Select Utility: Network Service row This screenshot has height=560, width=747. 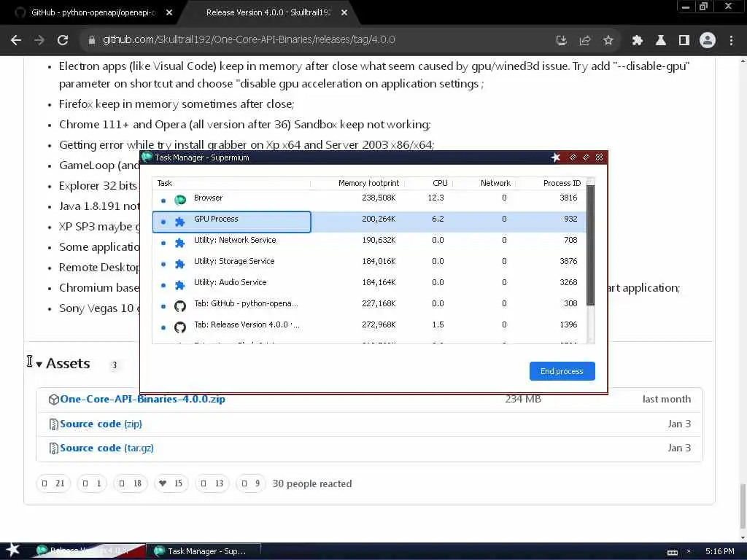(x=369, y=242)
